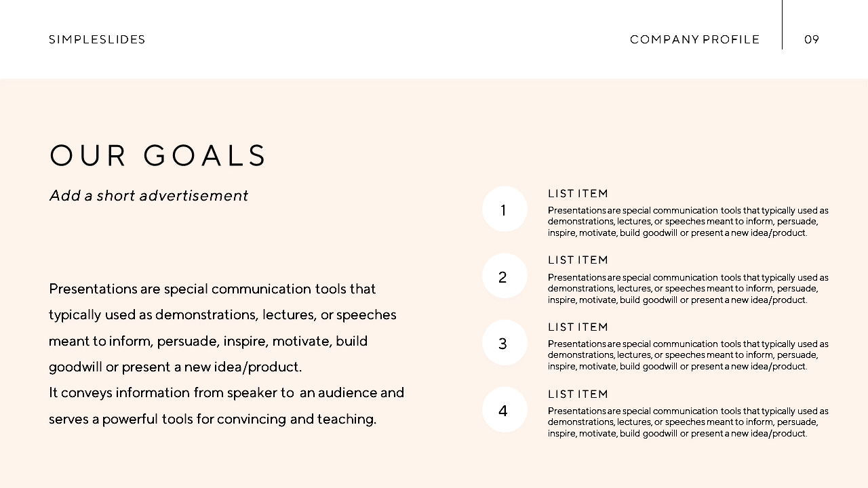
Task: Click the numbered circle 1
Action: point(505,209)
